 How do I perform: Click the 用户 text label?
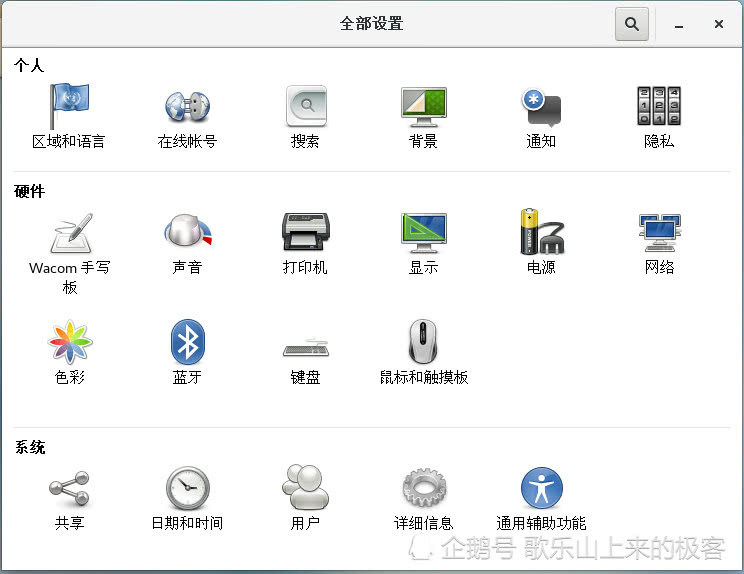(305, 523)
